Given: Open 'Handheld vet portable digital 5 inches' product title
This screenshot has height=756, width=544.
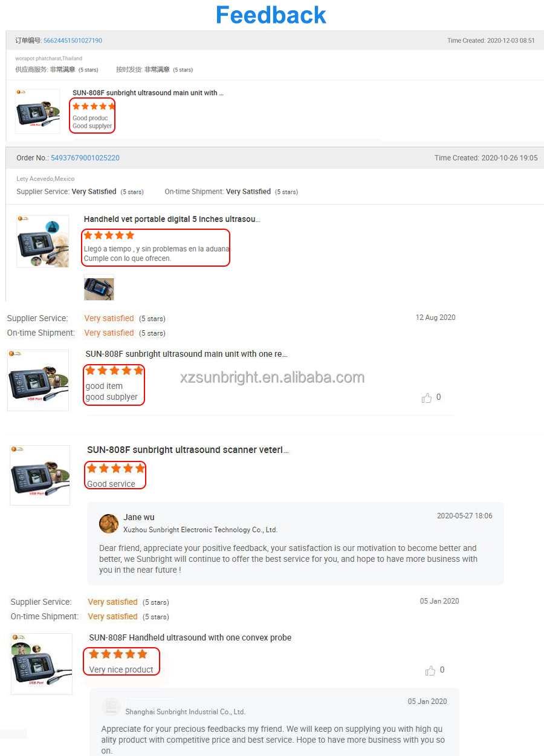Looking at the screenshot, I should pos(172,219).
